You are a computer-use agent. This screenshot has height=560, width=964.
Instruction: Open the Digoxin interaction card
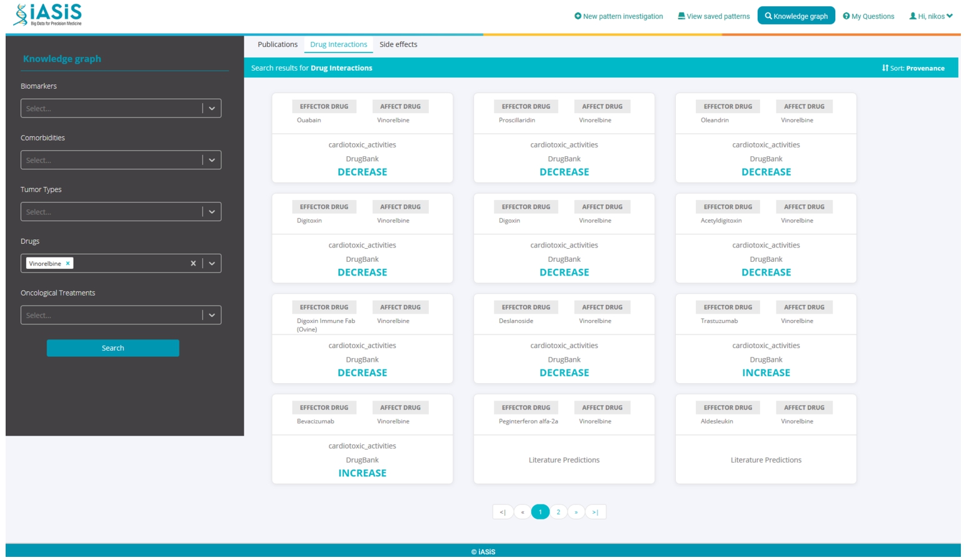[565, 238]
